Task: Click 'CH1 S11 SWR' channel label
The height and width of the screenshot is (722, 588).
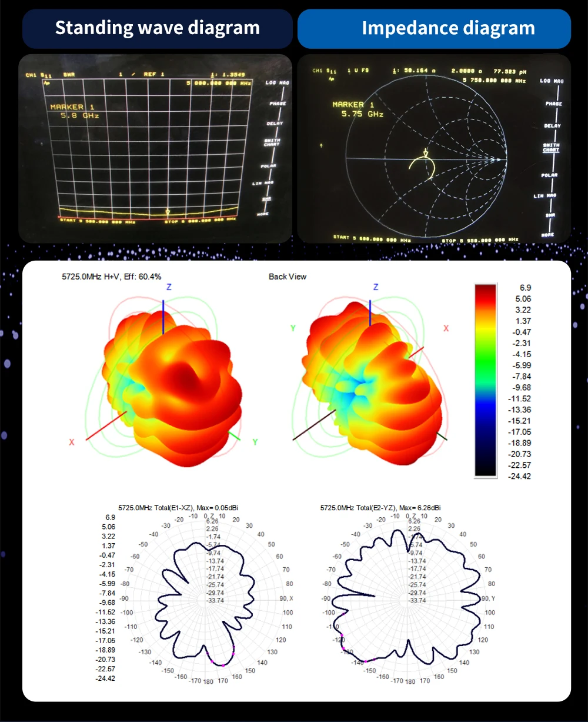Action: click(50, 76)
